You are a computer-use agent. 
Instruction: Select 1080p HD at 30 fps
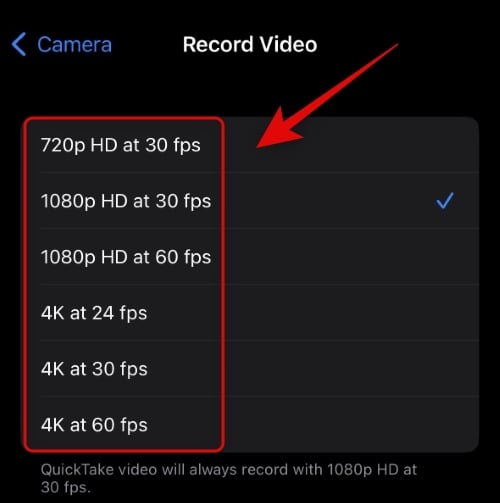tap(252, 201)
